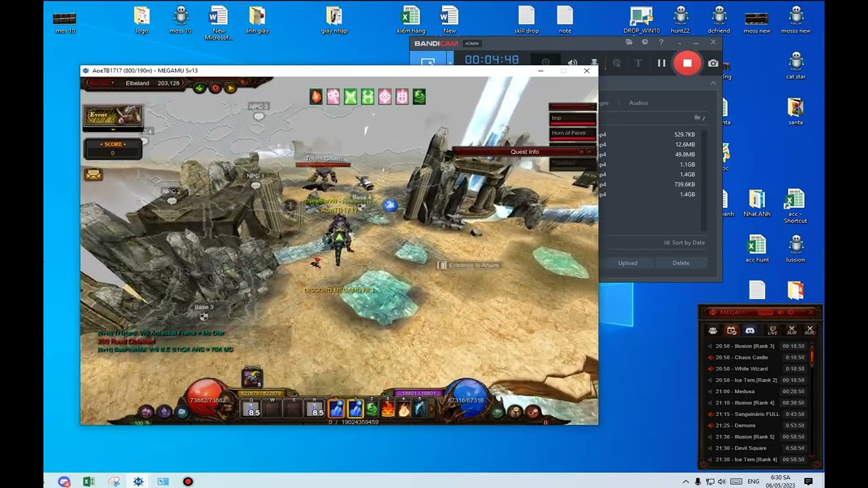Select Horn of Fenrir entry in game

573,133
